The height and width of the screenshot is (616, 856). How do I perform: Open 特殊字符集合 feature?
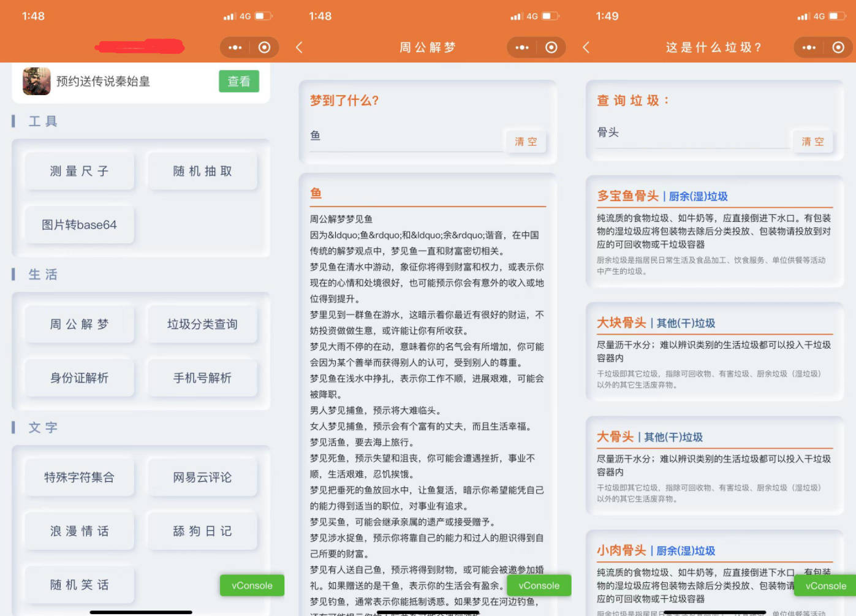click(x=79, y=477)
